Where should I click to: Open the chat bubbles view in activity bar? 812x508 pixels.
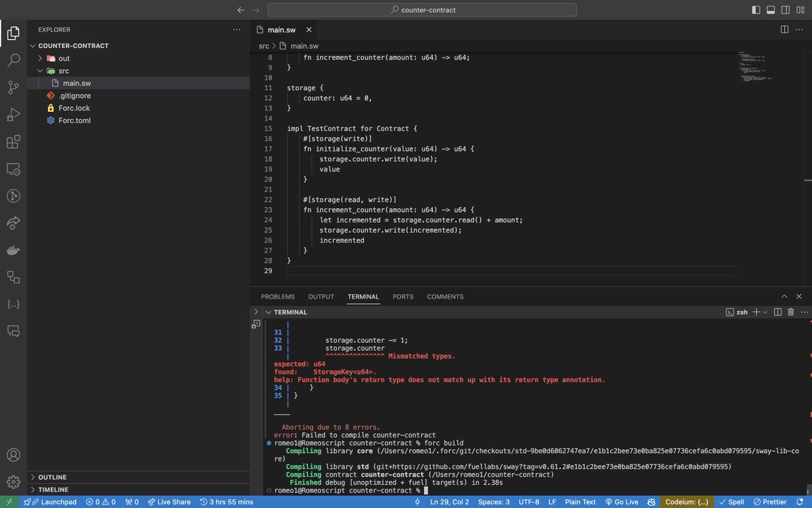[13, 331]
